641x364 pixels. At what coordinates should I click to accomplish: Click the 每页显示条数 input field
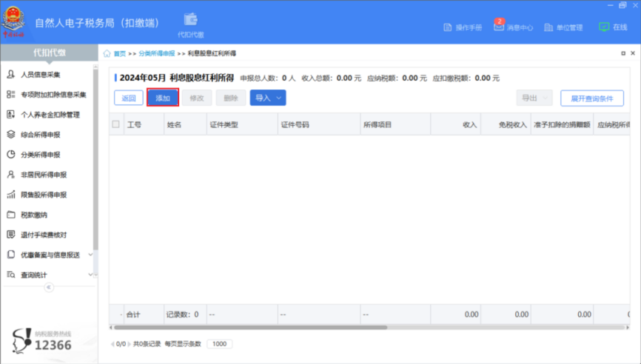(220, 344)
